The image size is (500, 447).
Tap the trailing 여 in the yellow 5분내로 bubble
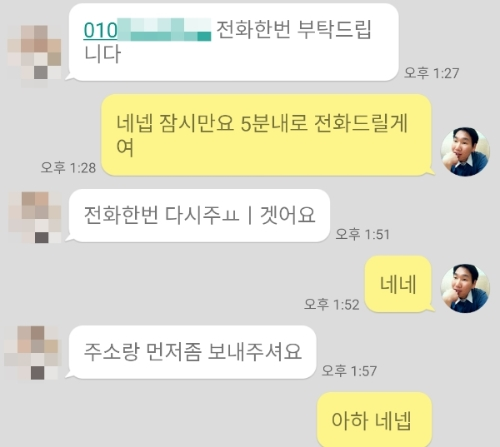125,147
